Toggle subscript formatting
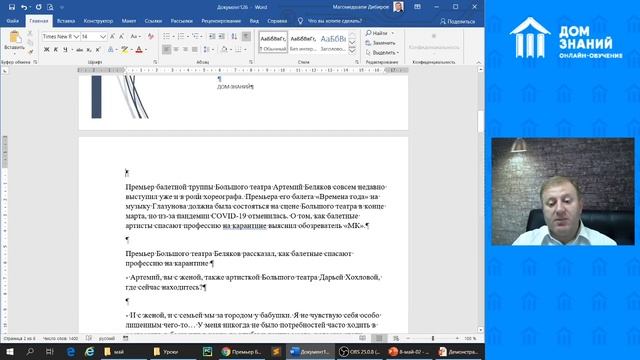 pyautogui.click(x=89, y=49)
